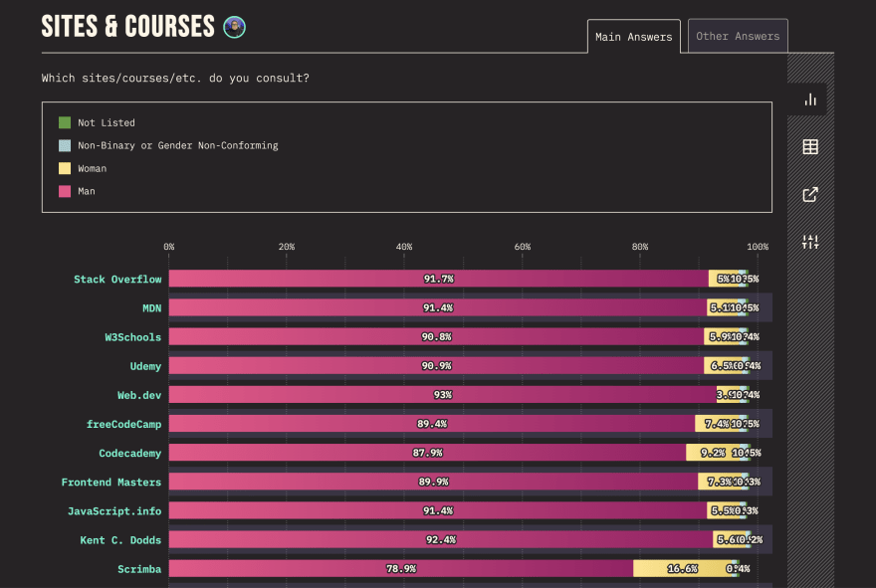The width and height of the screenshot is (876, 588).
Task: Open the bar chart view icon
Action: point(810,99)
